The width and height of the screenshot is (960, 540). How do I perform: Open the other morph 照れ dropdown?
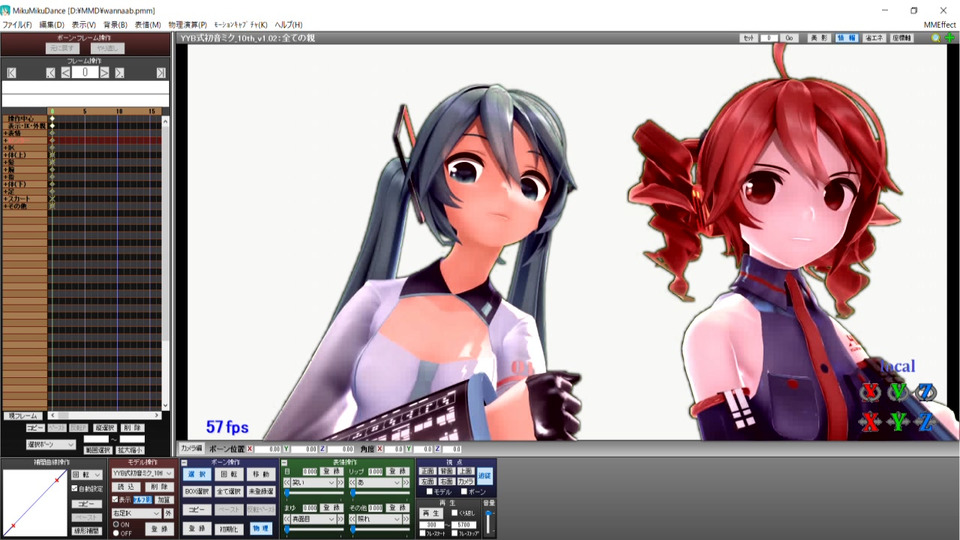click(x=380, y=519)
